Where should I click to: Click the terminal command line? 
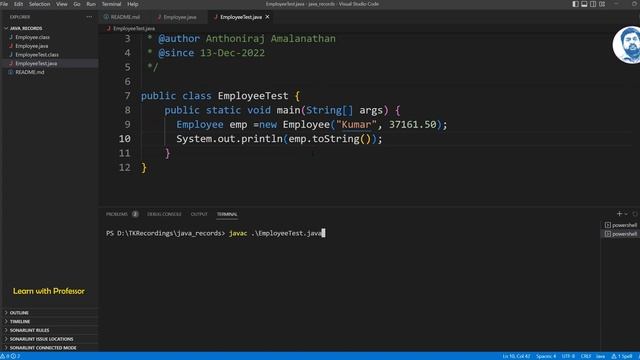tap(216, 233)
